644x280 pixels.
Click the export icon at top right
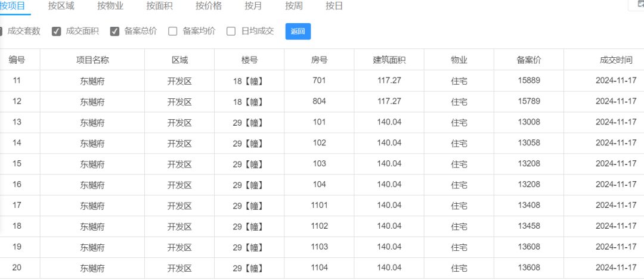[x=640, y=4]
